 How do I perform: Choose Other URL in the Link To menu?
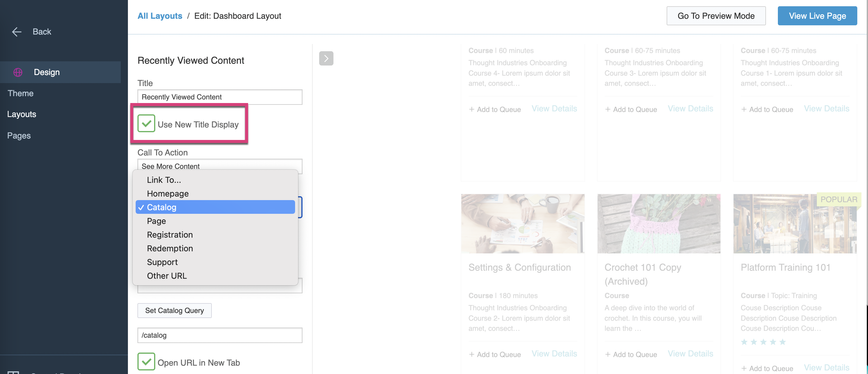click(x=167, y=275)
